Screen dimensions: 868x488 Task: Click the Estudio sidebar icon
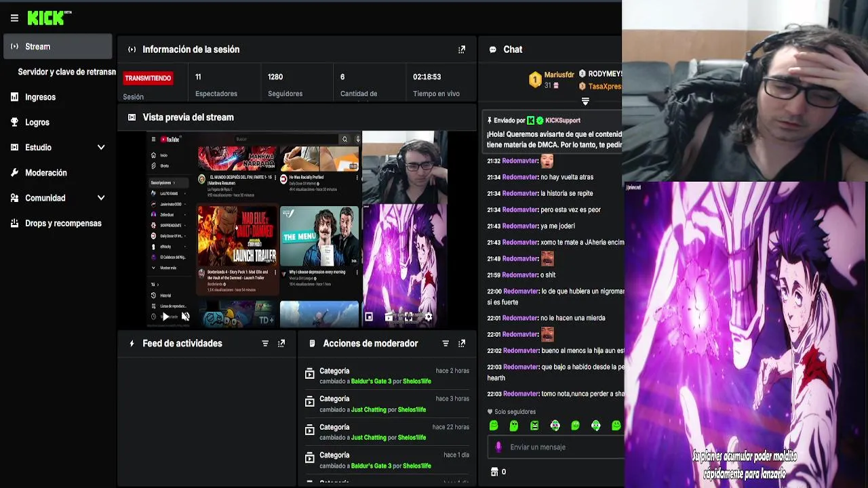14,147
